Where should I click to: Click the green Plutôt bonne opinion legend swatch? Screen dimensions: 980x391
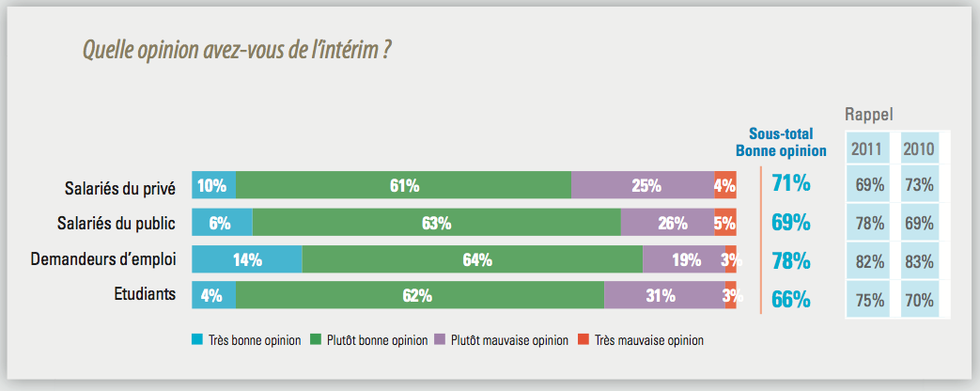[x=317, y=340]
